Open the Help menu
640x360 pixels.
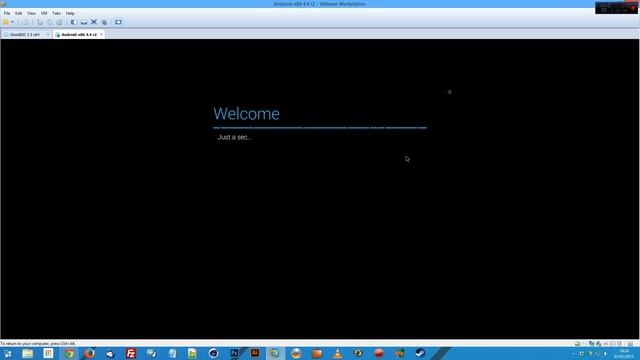coord(70,13)
